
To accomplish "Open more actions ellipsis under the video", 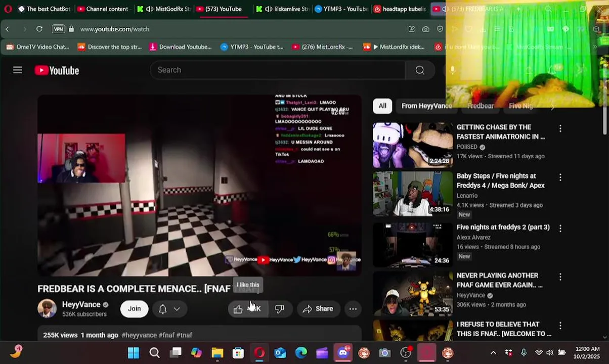I will tap(353, 309).
